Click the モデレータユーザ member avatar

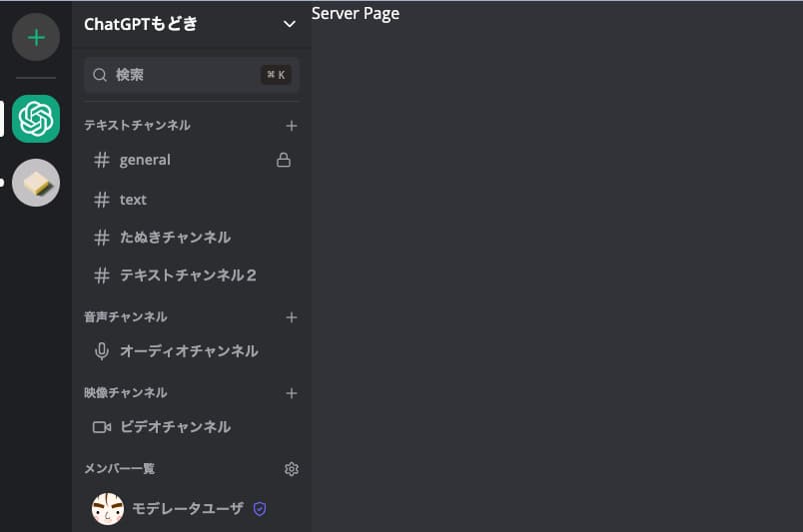click(107, 509)
